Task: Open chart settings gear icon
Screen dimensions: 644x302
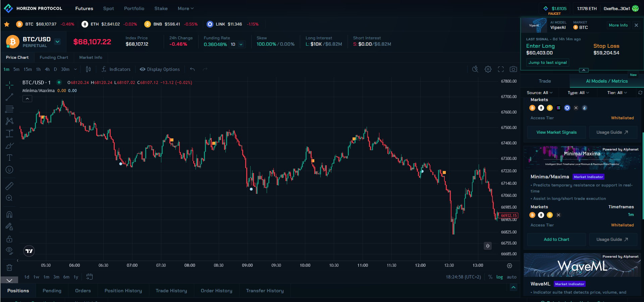Action: click(488, 69)
